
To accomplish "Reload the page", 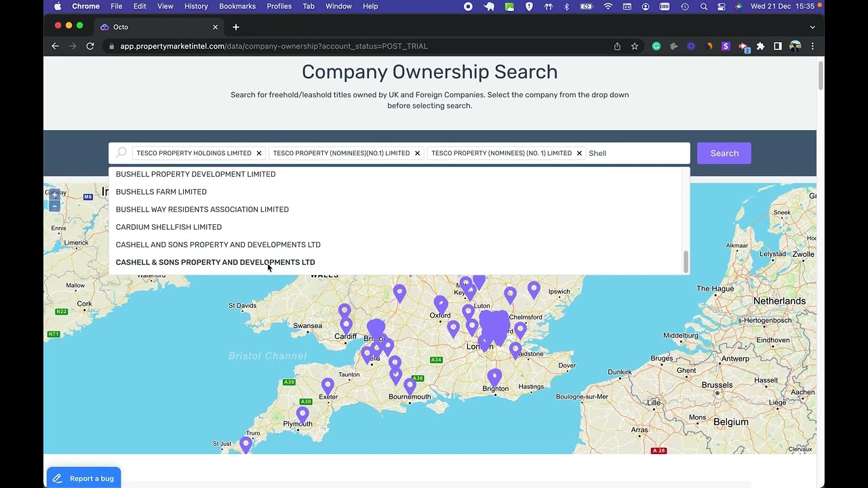I will click(90, 46).
